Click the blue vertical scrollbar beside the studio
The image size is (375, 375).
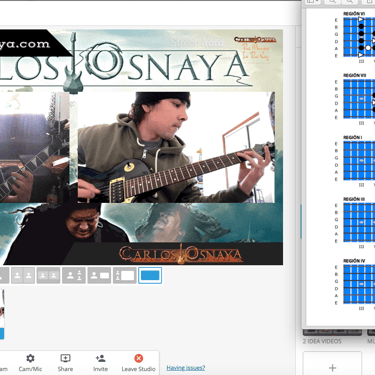click(x=301, y=221)
